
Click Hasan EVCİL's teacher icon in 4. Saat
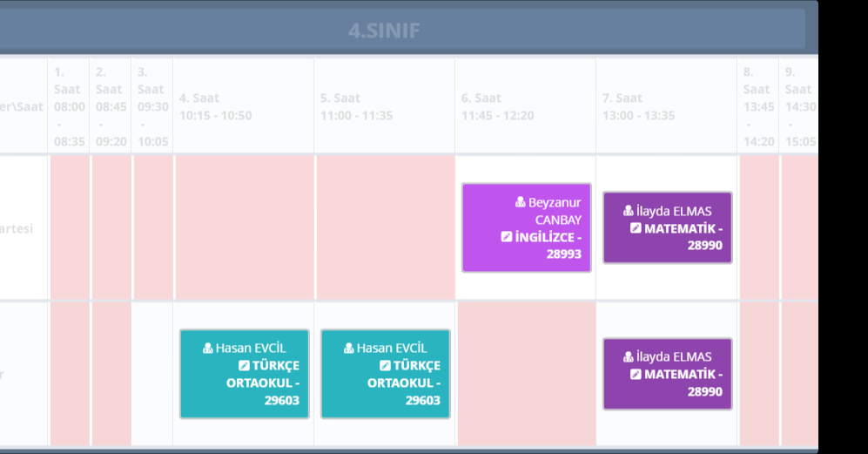208,348
